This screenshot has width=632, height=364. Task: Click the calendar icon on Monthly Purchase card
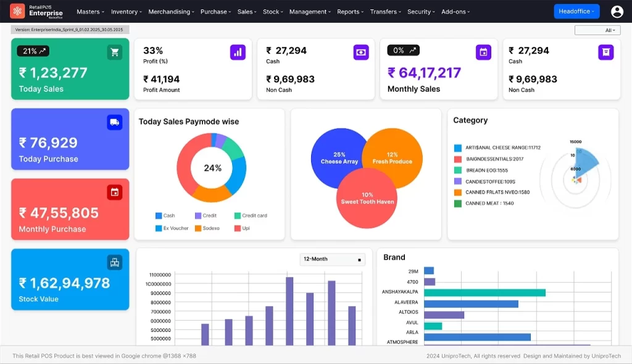(114, 192)
